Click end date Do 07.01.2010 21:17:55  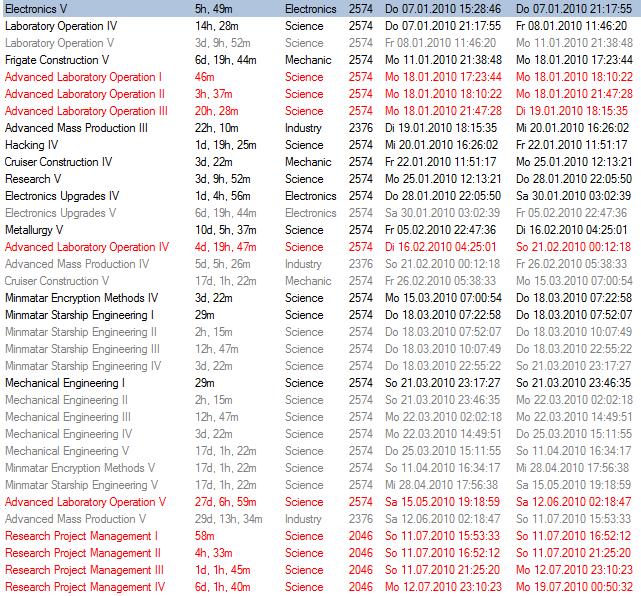coord(574,9)
